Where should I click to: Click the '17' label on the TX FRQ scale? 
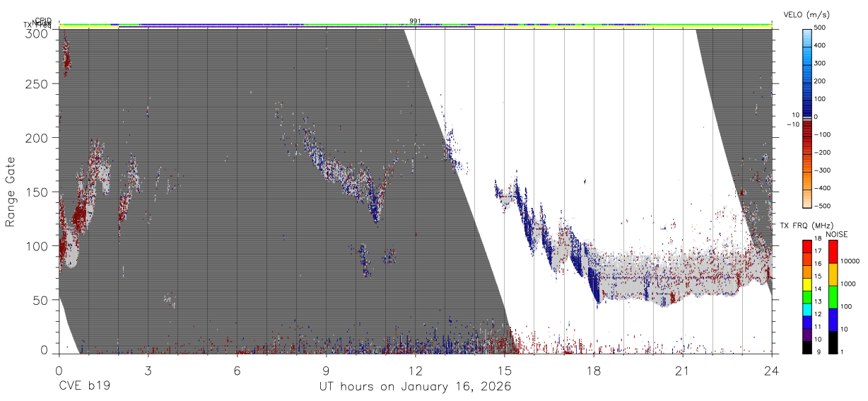tap(818, 251)
